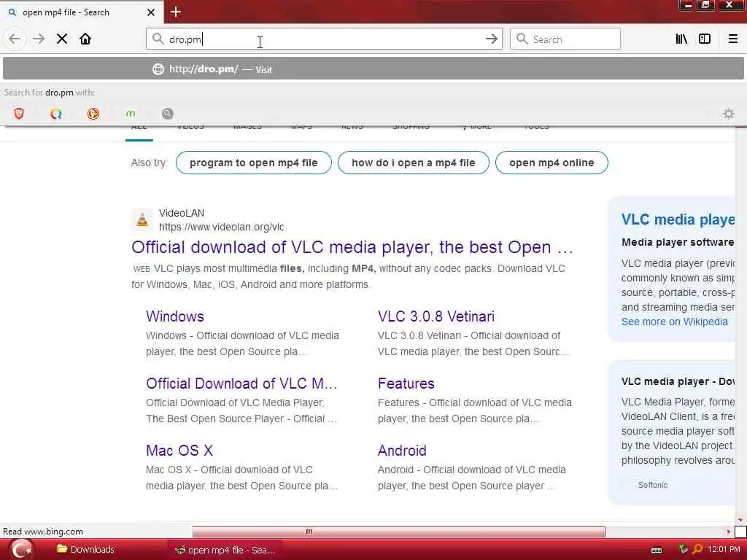Visit the http://dro.pm/ suggestion

373,69
